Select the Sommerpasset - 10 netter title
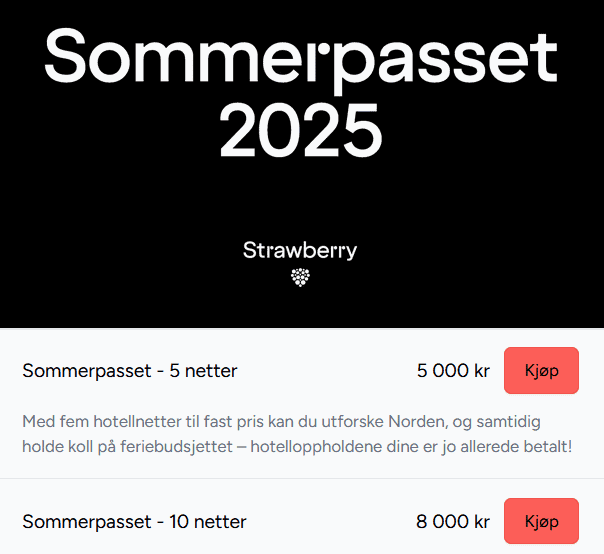Image resolution: width=604 pixels, height=554 pixels. tap(134, 521)
